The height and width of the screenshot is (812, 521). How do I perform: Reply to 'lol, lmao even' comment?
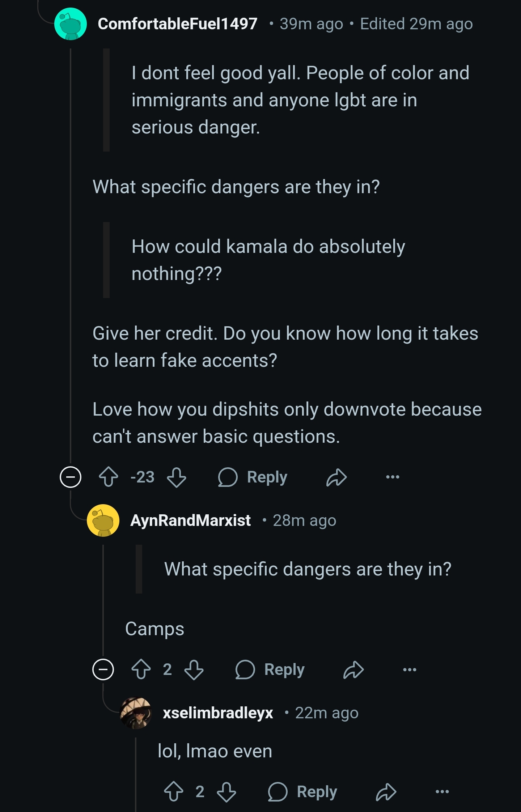click(303, 792)
